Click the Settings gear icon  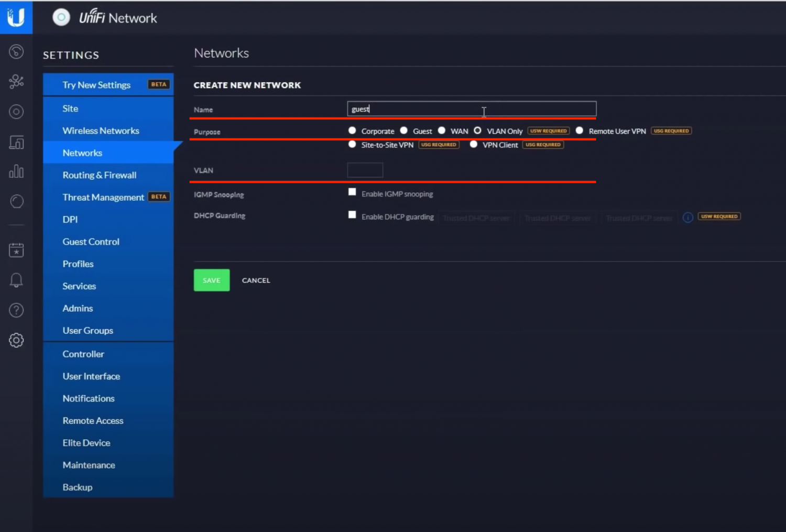[16, 340]
